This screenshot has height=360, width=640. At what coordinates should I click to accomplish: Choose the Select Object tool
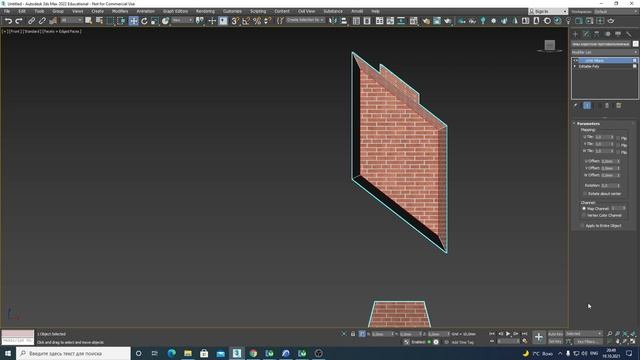(89, 20)
